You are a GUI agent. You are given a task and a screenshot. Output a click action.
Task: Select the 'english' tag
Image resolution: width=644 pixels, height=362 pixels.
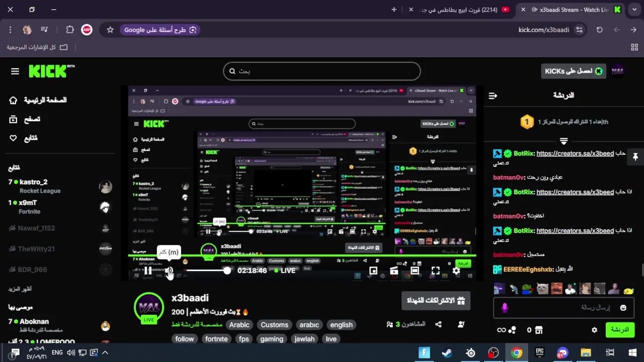coord(341,325)
